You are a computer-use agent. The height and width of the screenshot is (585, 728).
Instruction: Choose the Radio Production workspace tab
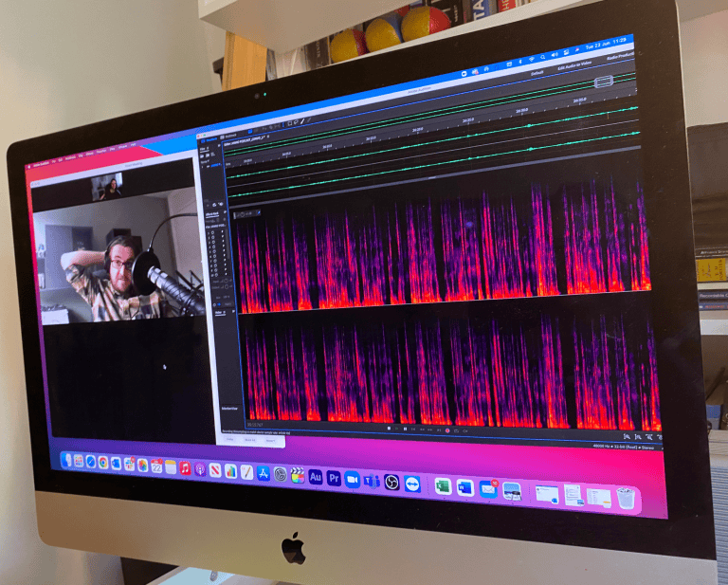click(620, 57)
